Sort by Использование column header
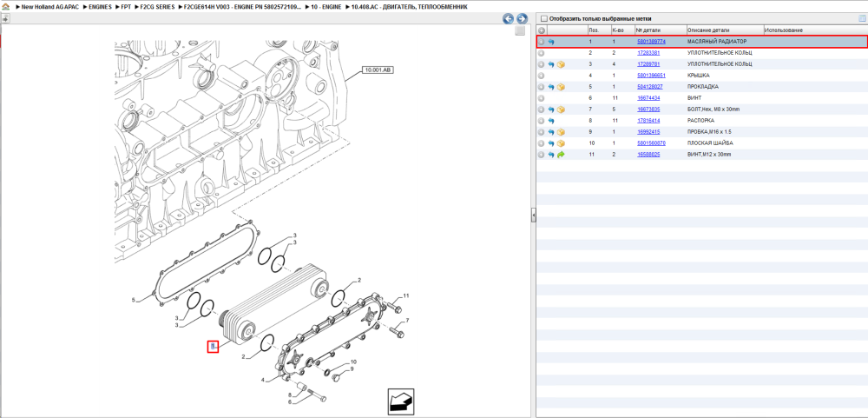The image size is (868, 418). [783, 30]
